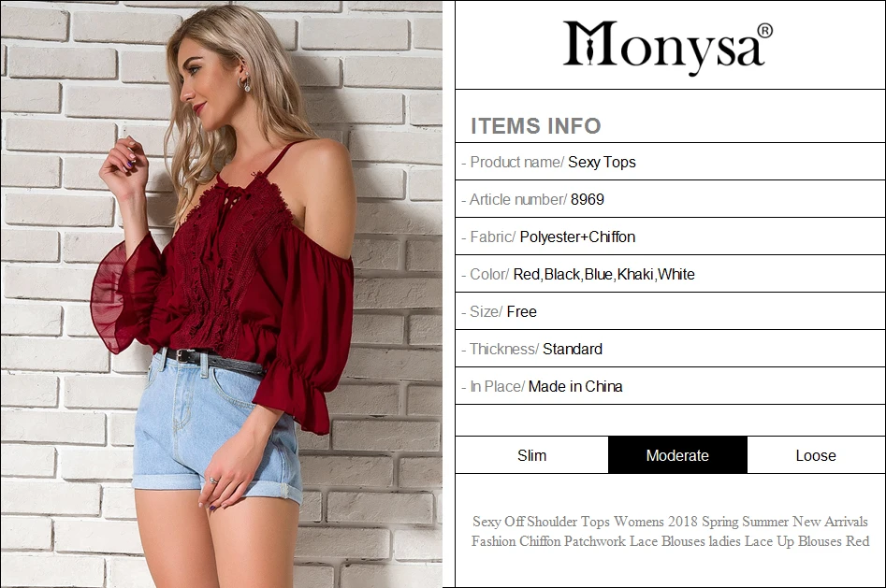Select the Loose fit option
Screen dimensions: 886x588
(816, 455)
